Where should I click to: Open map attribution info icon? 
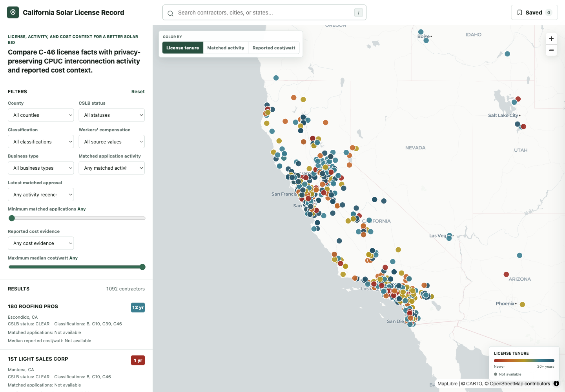click(x=556, y=384)
